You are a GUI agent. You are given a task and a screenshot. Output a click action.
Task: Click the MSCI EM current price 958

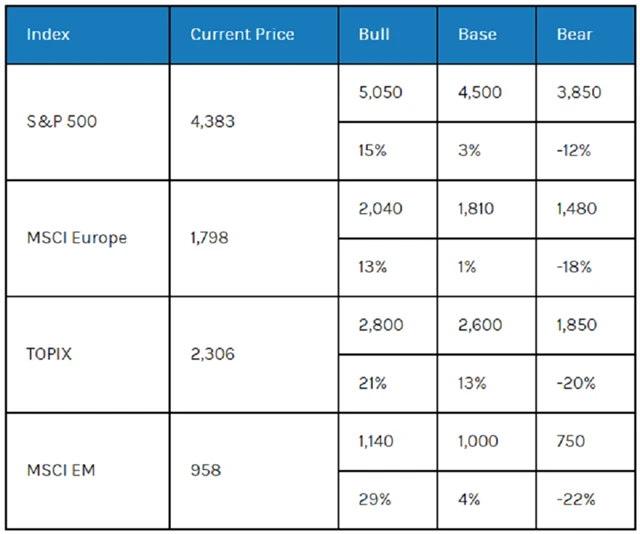point(204,470)
